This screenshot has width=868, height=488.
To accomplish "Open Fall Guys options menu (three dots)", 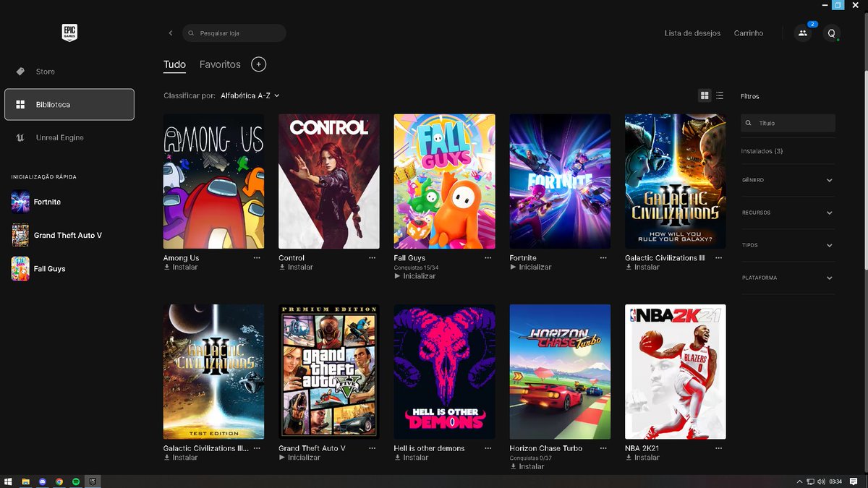I will (488, 258).
